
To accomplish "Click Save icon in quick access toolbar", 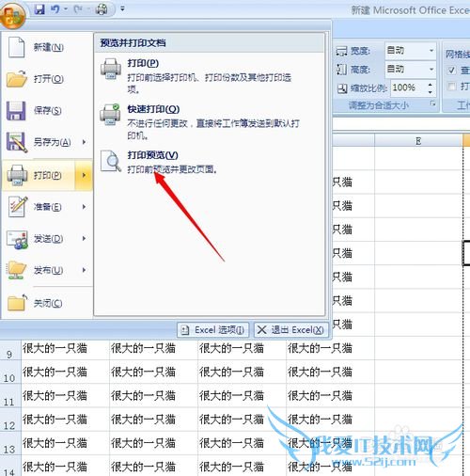I will [x=39, y=9].
